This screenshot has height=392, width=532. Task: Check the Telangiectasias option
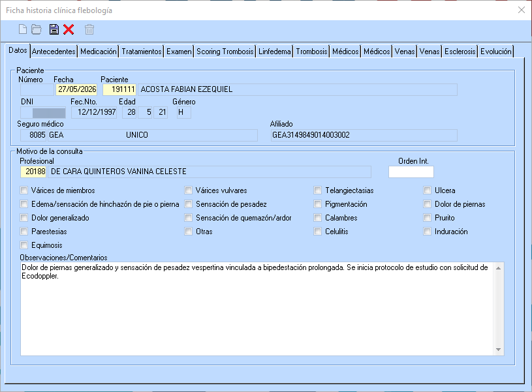click(318, 190)
